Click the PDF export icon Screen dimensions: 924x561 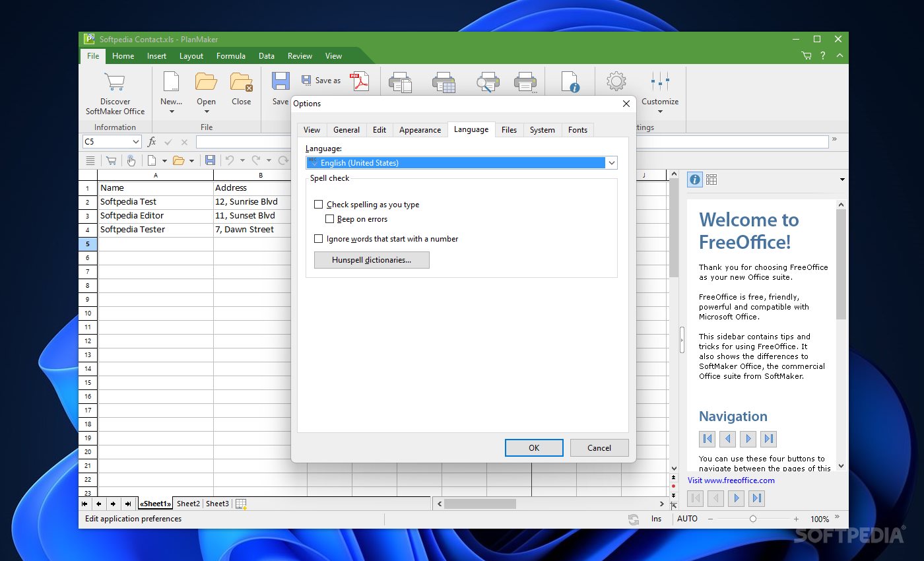pyautogui.click(x=360, y=82)
